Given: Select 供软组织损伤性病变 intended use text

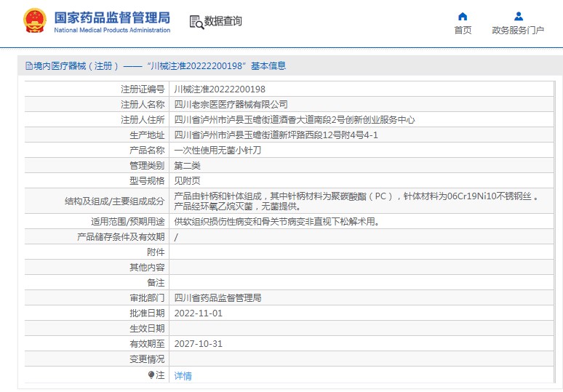Looking at the screenshot, I should [277, 222].
